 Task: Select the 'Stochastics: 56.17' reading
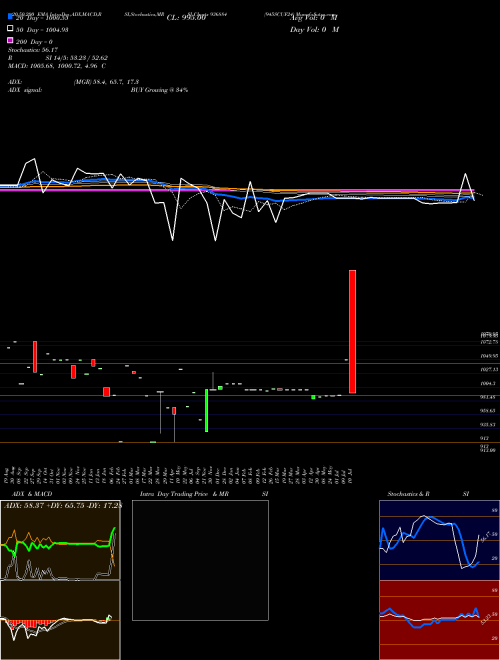pyautogui.click(x=32, y=50)
